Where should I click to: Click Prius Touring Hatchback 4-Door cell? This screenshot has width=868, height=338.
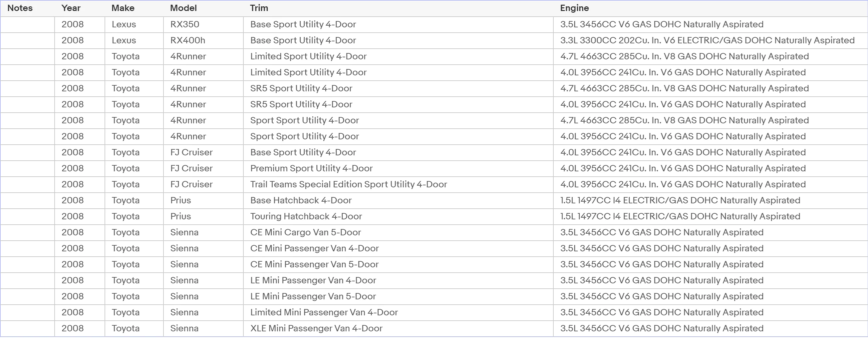tap(398, 217)
